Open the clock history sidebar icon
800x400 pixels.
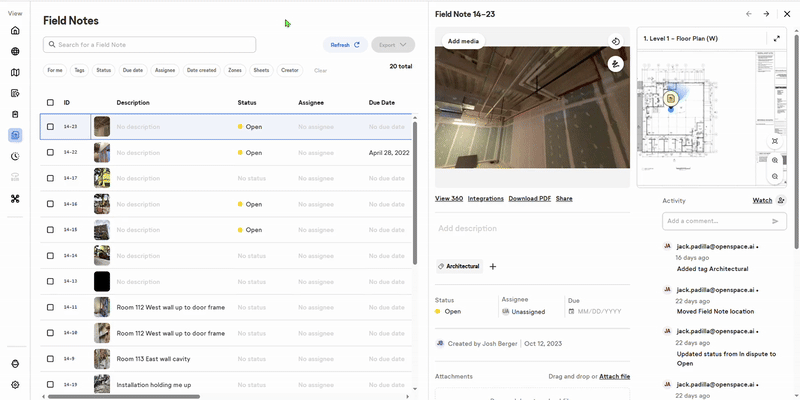point(15,157)
